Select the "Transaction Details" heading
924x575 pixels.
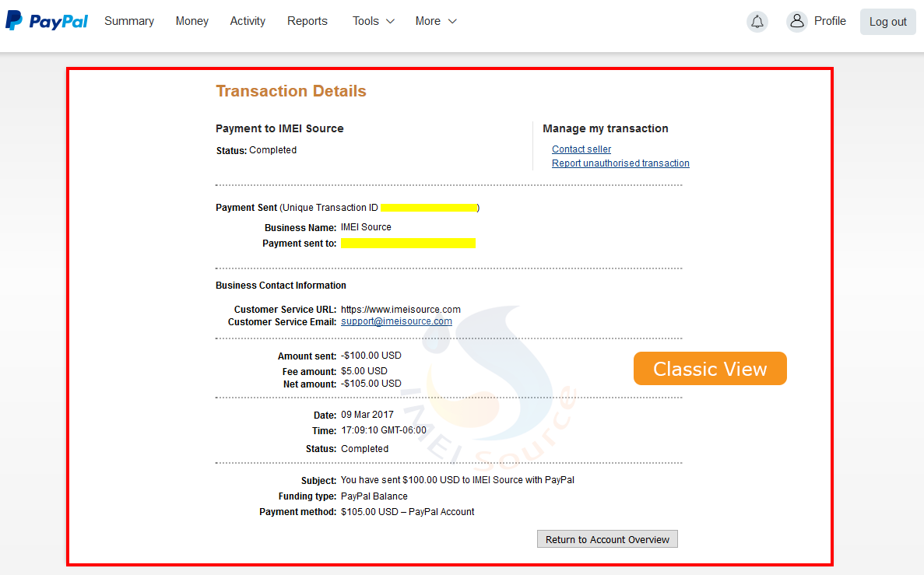pyautogui.click(x=291, y=91)
